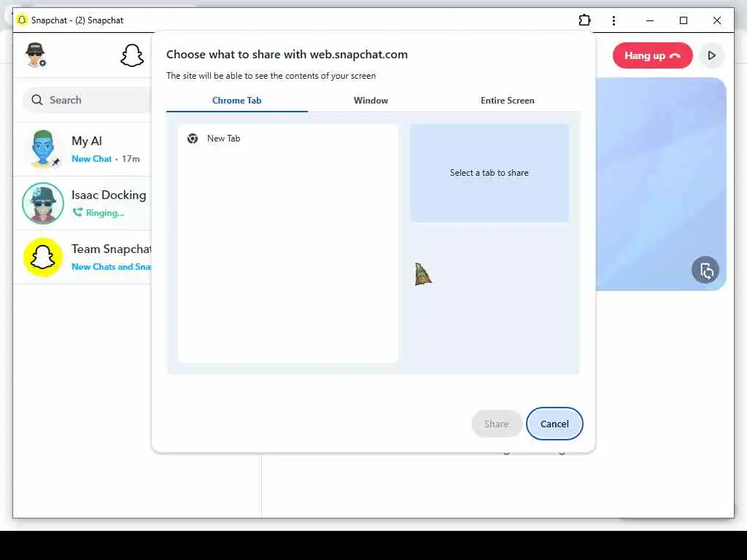The width and height of the screenshot is (747, 560).
Task: Open the three-dot app menu
Action: (614, 20)
